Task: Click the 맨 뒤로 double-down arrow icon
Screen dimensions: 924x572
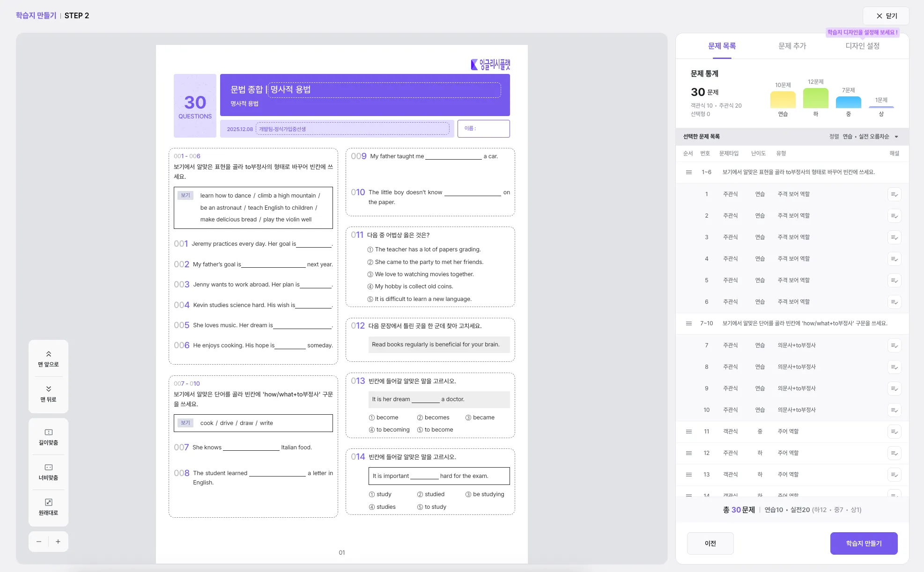Action: pos(48,389)
